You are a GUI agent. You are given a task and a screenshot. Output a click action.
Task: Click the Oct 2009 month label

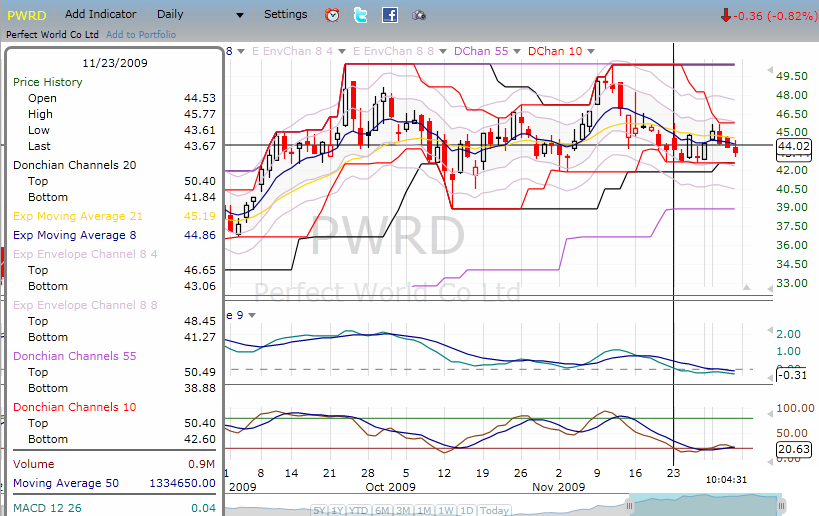[390, 487]
